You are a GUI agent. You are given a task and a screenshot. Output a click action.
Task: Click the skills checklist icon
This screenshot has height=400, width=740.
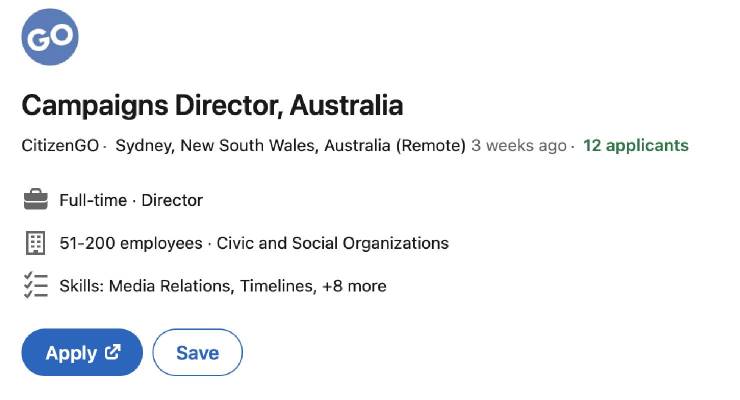[35, 286]
